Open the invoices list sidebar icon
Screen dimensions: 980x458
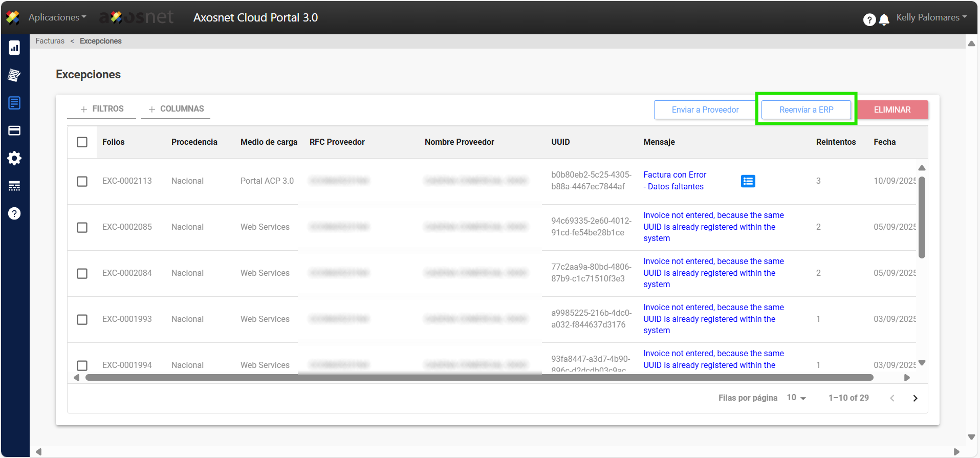point(14,103)
